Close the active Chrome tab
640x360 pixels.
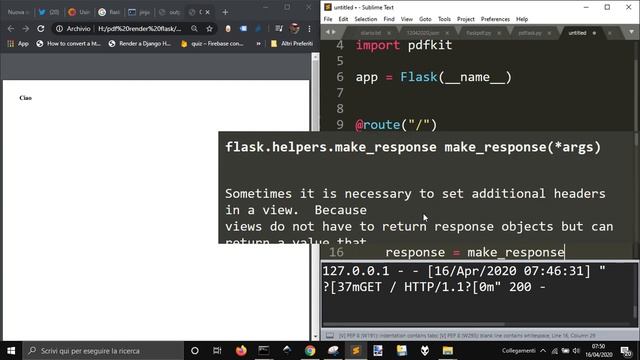tap(207, 12)
